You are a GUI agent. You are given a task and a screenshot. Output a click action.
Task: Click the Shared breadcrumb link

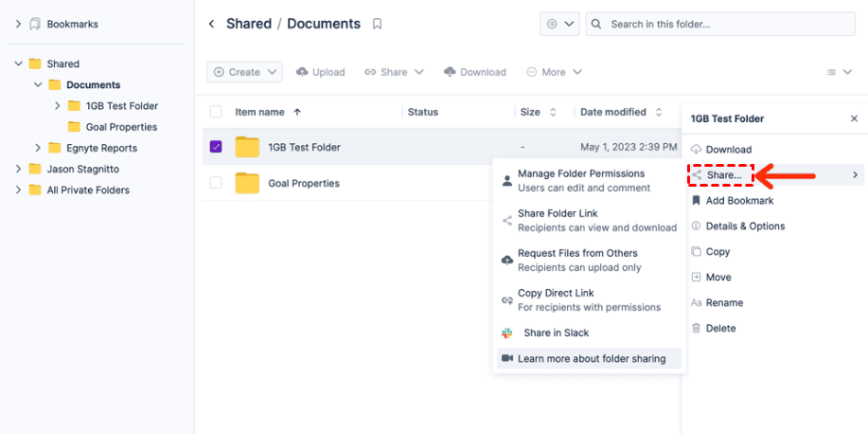pos(249,24)
